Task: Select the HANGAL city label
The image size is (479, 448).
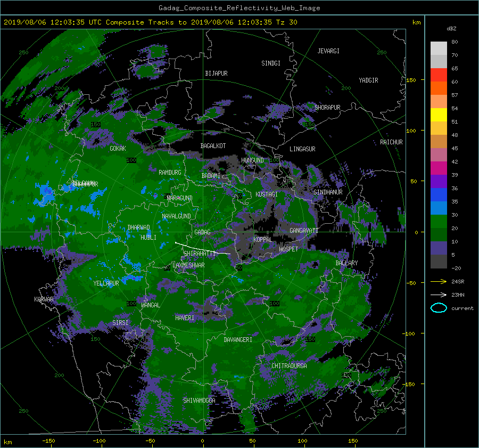Action: coord(150,305)
